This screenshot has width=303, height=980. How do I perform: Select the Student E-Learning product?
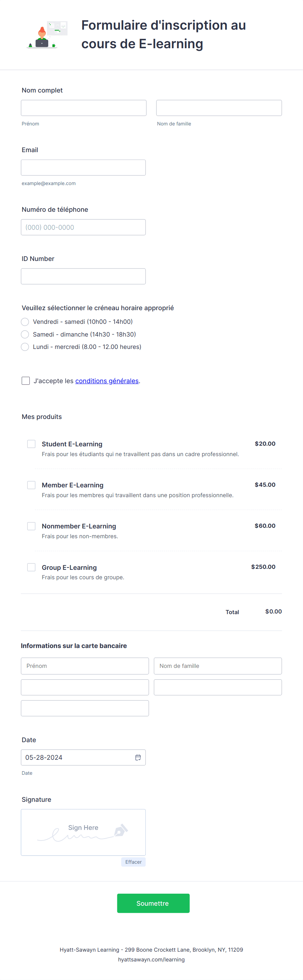coord(31,444)
